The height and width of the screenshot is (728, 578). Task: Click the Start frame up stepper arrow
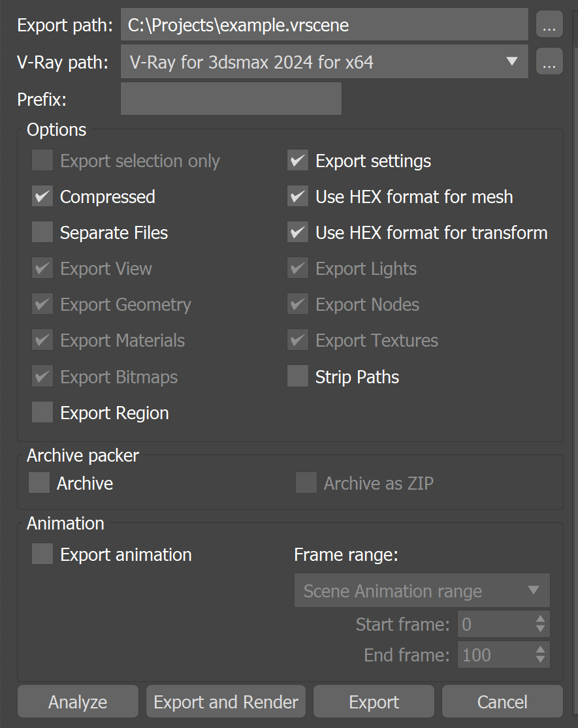pyautogui.click(x=540, y=620)
